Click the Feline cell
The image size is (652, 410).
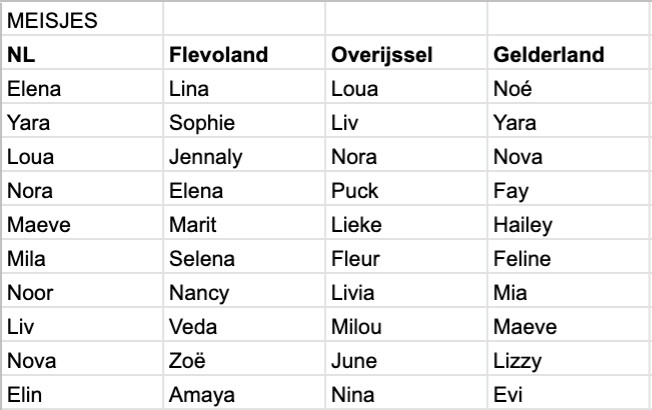click(569, 257)
